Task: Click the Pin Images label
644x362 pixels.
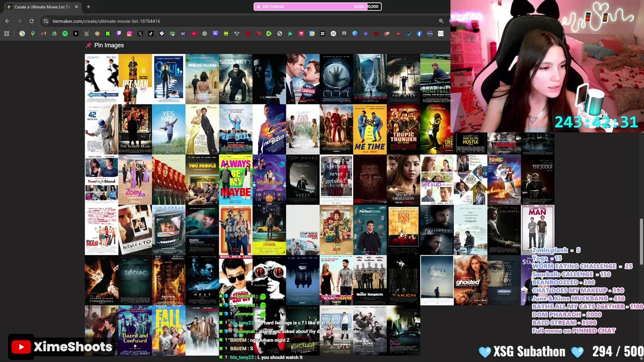Action: click(109, 45)
